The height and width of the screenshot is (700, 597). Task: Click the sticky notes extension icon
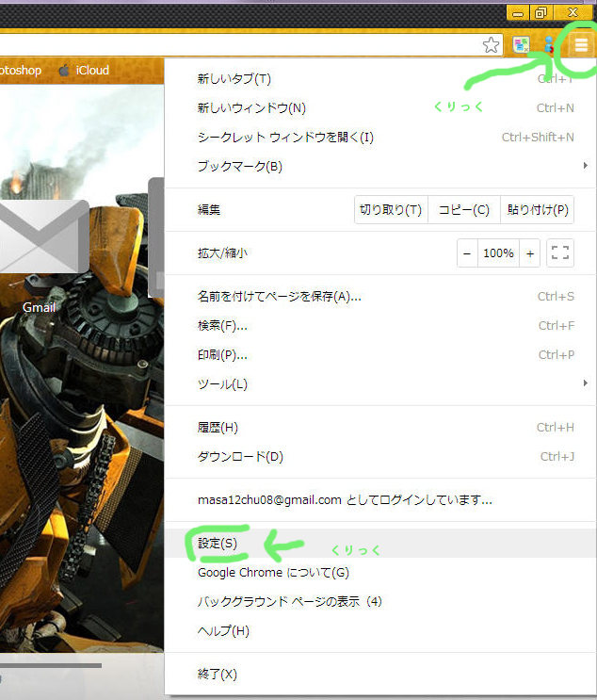pyautogui.click(x=520, y=44)
